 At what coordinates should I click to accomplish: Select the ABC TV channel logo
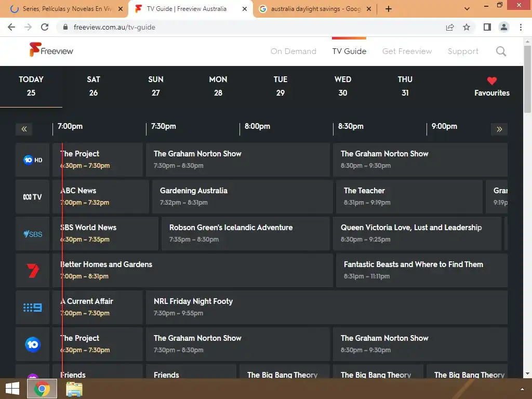(33, 197)
